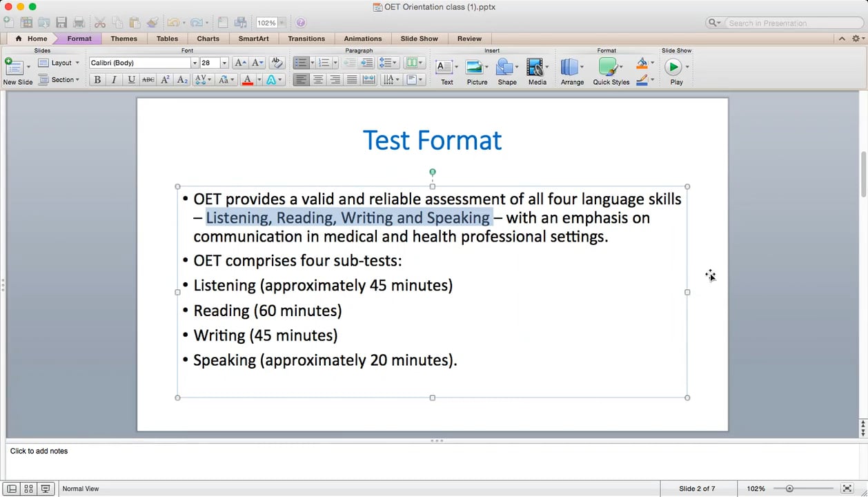Open the Animations tab

coord(363,39)
